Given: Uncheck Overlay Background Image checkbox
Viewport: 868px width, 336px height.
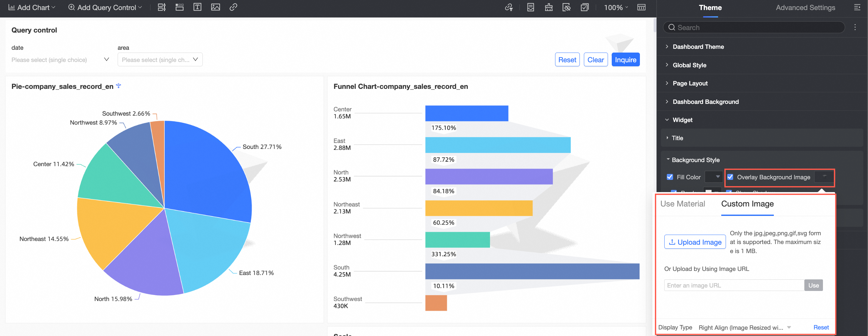Looking at the screenshot, I should (x=730, y=177).
